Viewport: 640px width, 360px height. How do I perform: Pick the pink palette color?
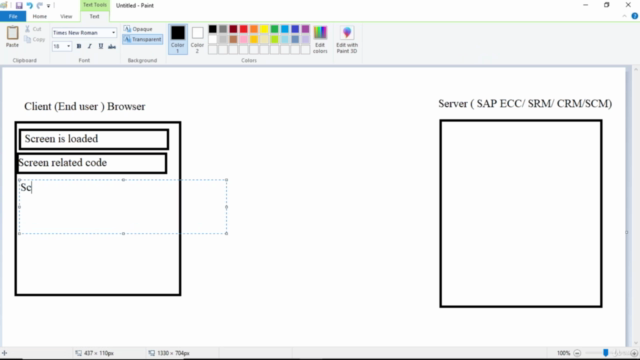(x=244, y=39)
